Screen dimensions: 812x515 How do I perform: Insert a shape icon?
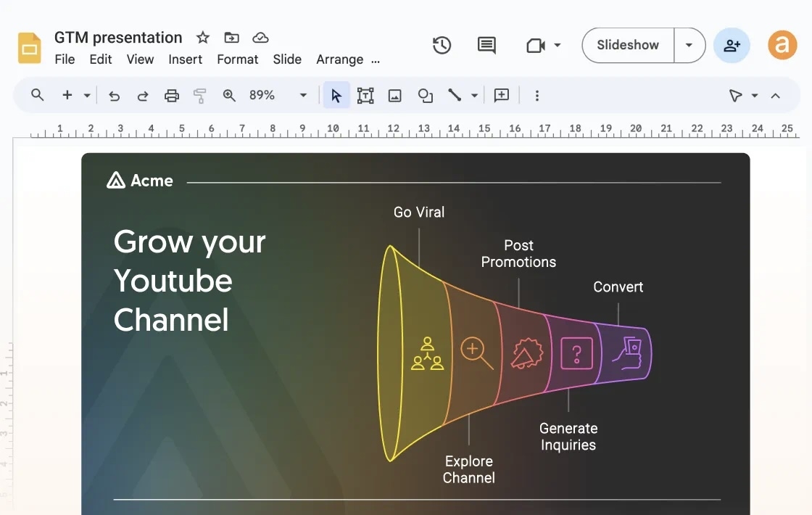(x=425, y=95)
